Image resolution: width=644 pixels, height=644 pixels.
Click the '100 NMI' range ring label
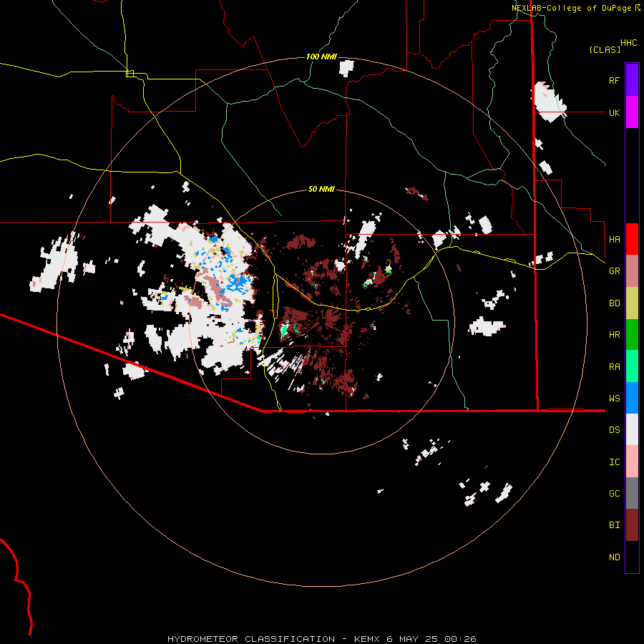[321, 57]
